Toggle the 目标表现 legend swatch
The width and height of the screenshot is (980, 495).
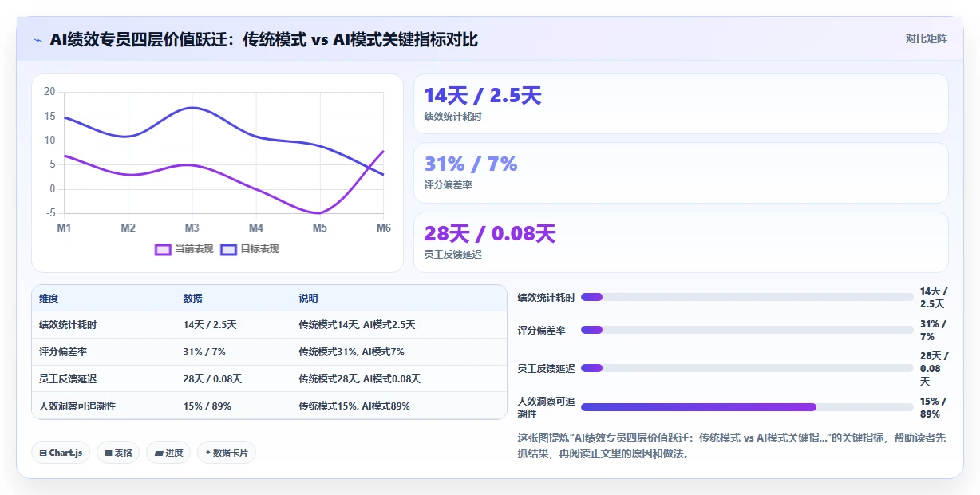[x=228, y=249]
